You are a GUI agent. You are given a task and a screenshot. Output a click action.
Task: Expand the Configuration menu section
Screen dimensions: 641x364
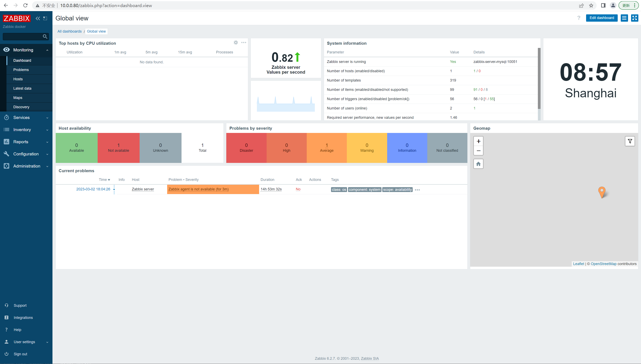coord(47,154)
